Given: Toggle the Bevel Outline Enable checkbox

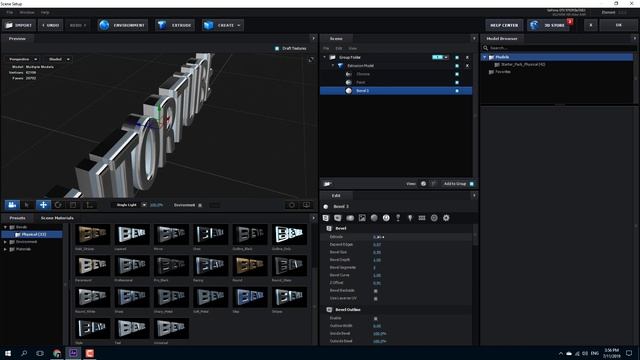Looking at the screenshot, I should pos(376,318).
